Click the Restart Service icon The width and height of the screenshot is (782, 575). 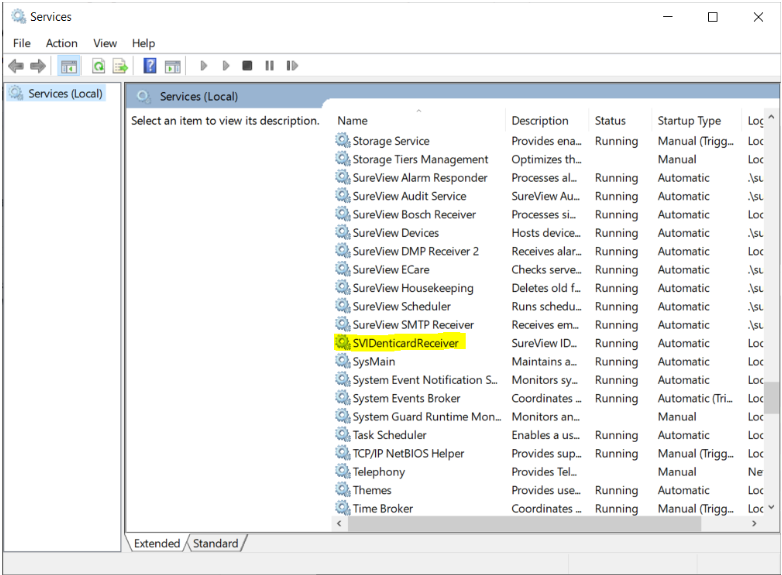[292, 66]
